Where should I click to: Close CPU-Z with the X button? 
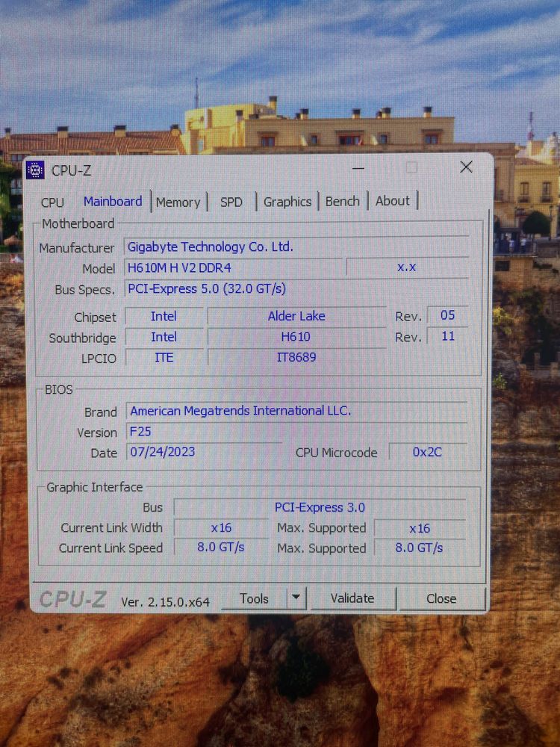[466, 167]
